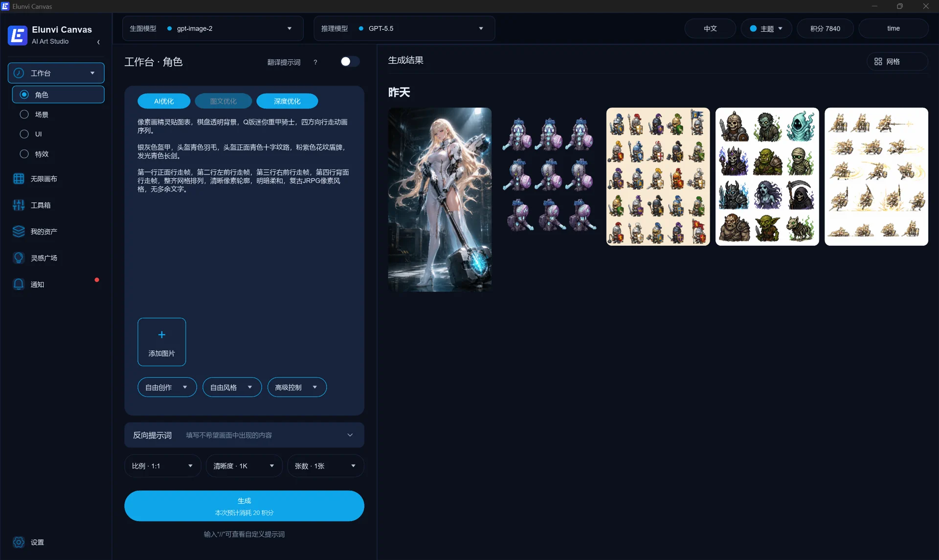Open 灵感广场 lightbulb icon
This screenshot has width=939, height=560.
pyautogui.click(x=19, y=258)
